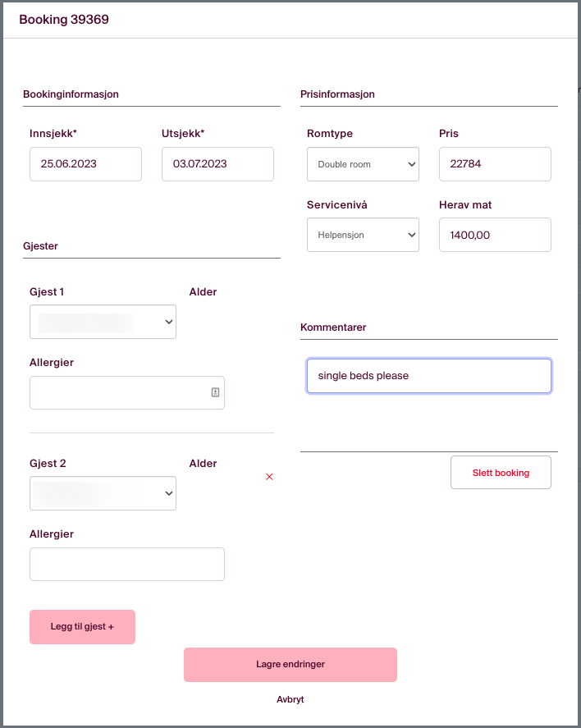Select the Utsjekk date field
This screenshot has width=581, height=728.
point(217,164)
